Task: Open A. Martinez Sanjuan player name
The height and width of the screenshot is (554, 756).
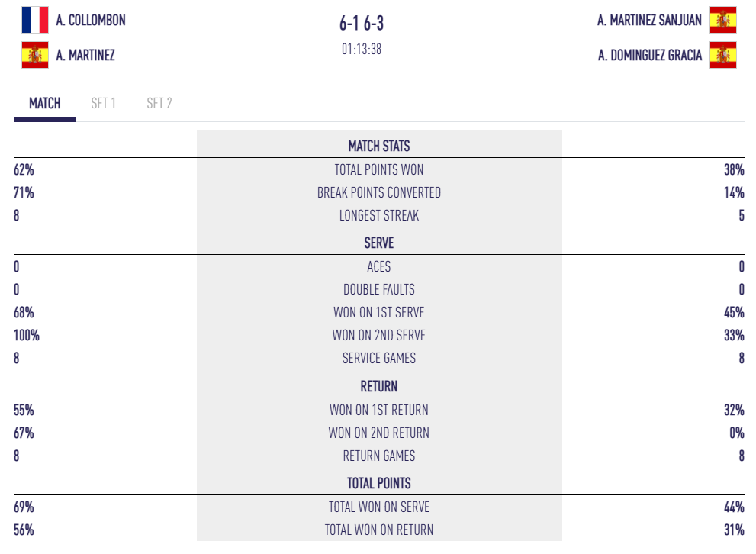Action: click(x=649, y=20)
